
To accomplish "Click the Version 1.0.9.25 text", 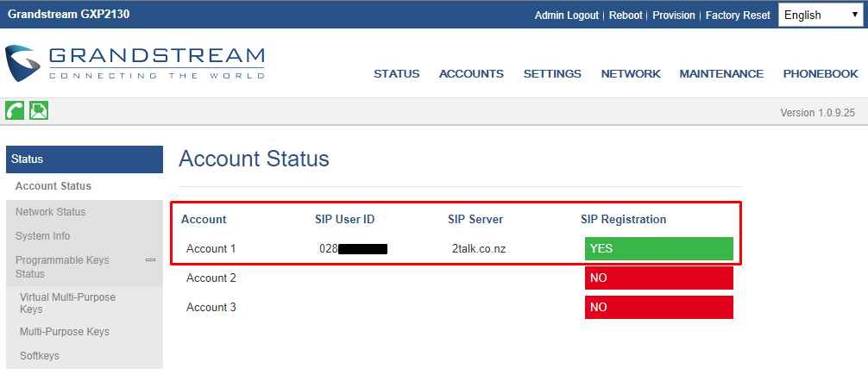I will coord(818,113).
